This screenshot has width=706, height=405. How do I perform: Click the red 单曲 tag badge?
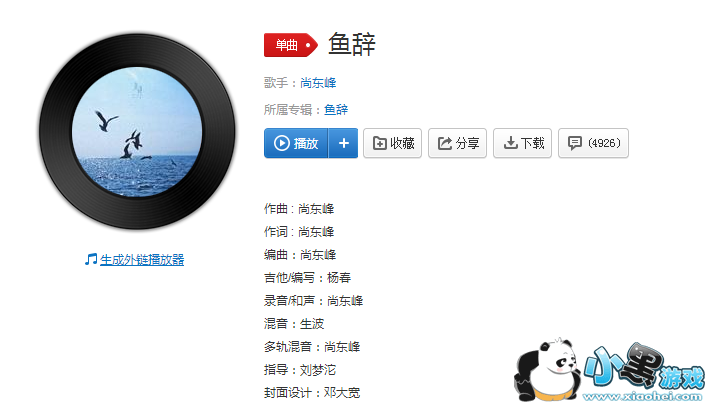click(x=291, y=45)
